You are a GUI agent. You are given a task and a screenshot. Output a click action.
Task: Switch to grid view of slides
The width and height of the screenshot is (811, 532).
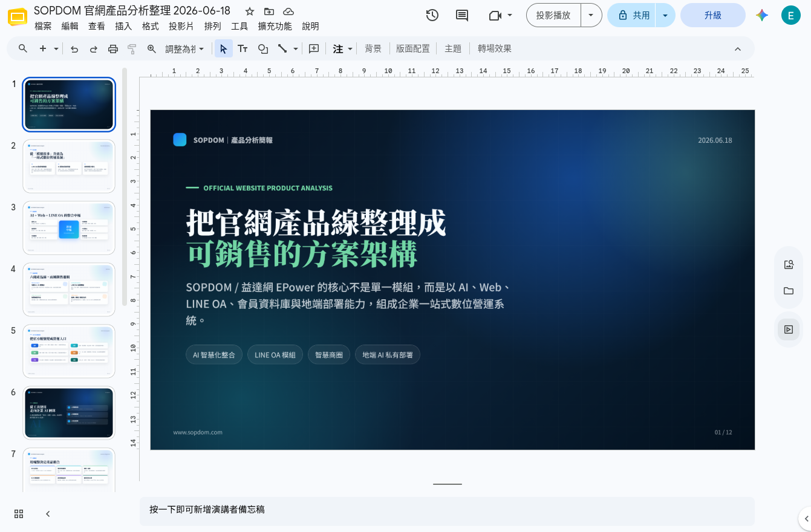(19, 514)
